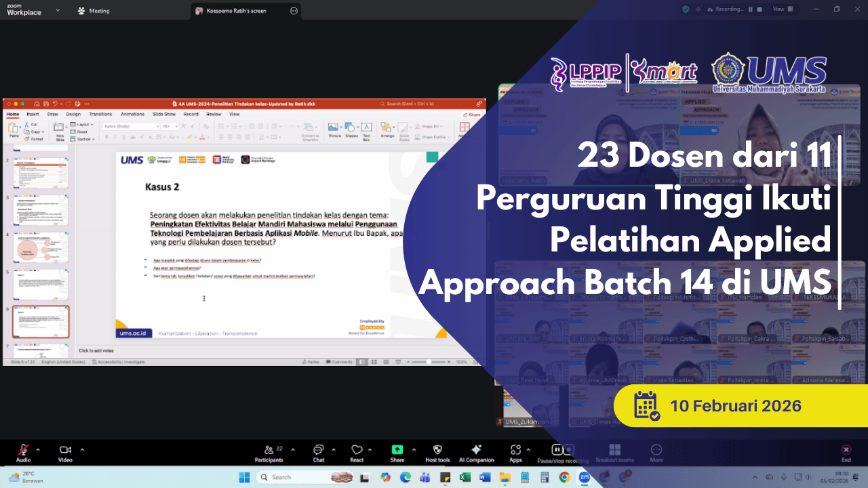Expand audio options arrow next to Audio
Screen dimensions: 868x488
pyautogui.click(x=38, y=449)
